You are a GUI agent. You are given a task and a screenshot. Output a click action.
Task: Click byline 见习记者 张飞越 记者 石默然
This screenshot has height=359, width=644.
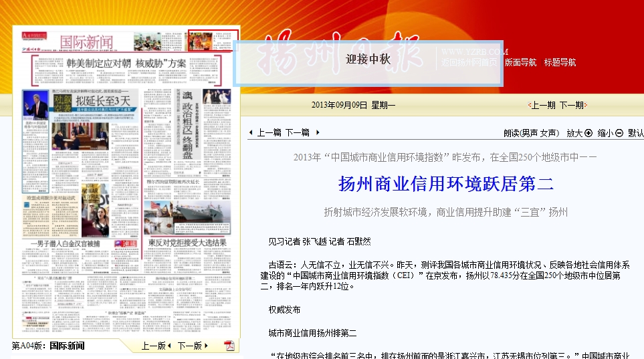pos(320,241)
